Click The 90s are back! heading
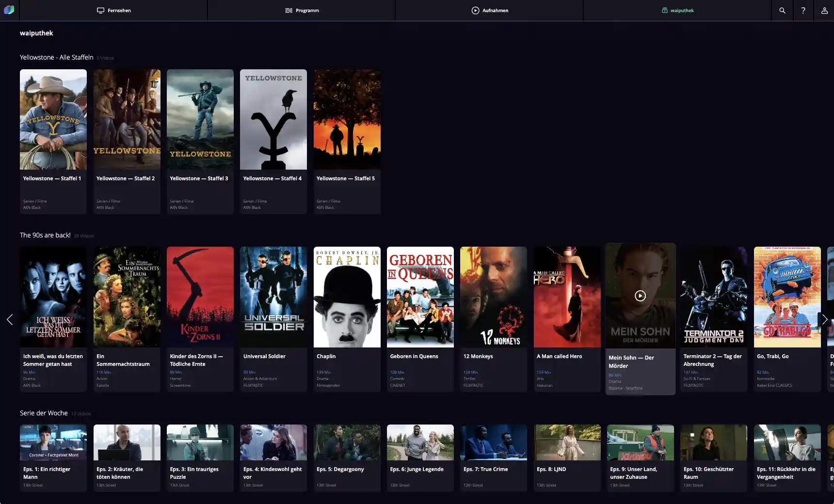 (45, 235)
